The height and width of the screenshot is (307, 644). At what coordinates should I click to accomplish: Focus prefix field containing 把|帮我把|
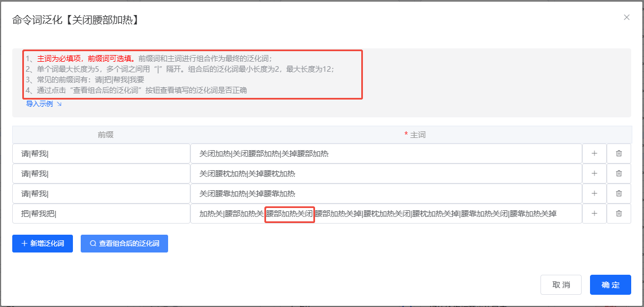[x=101, y=214]
